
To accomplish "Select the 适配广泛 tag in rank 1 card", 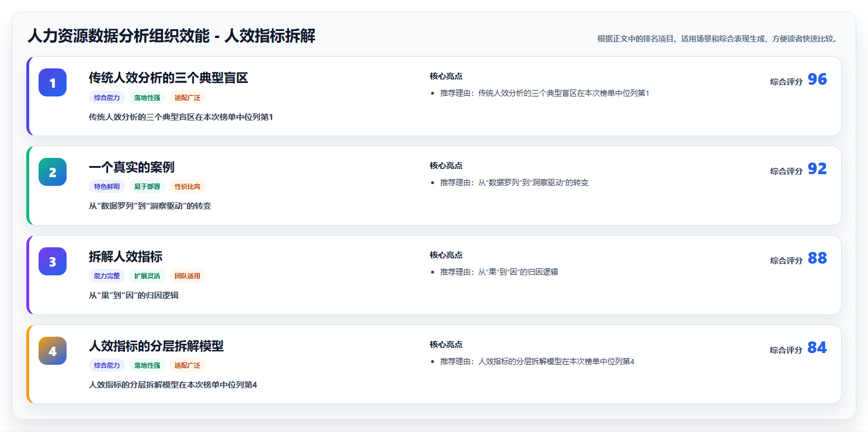I will coord(188,98).
